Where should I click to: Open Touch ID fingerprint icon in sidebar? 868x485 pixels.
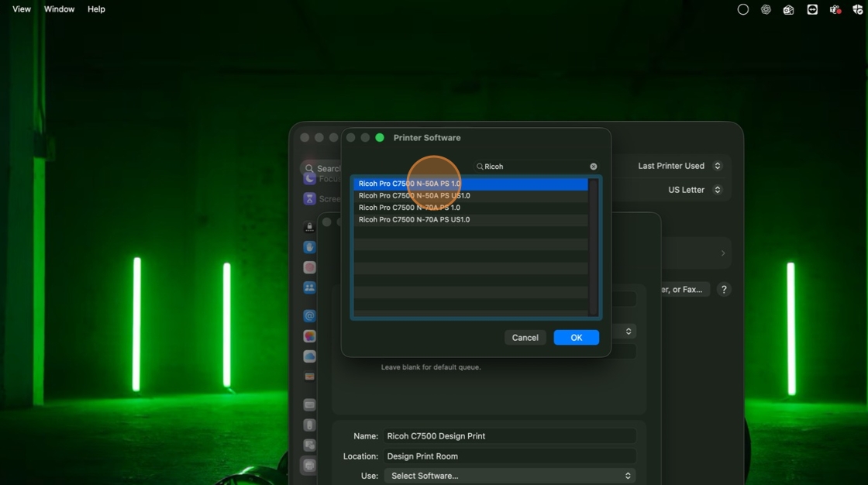tap(309, 267)
